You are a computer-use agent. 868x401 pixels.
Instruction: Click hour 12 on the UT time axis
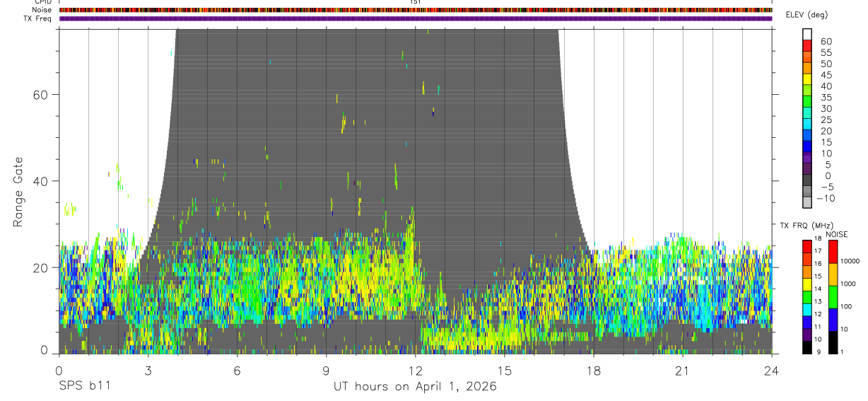(x=416, y=371)
